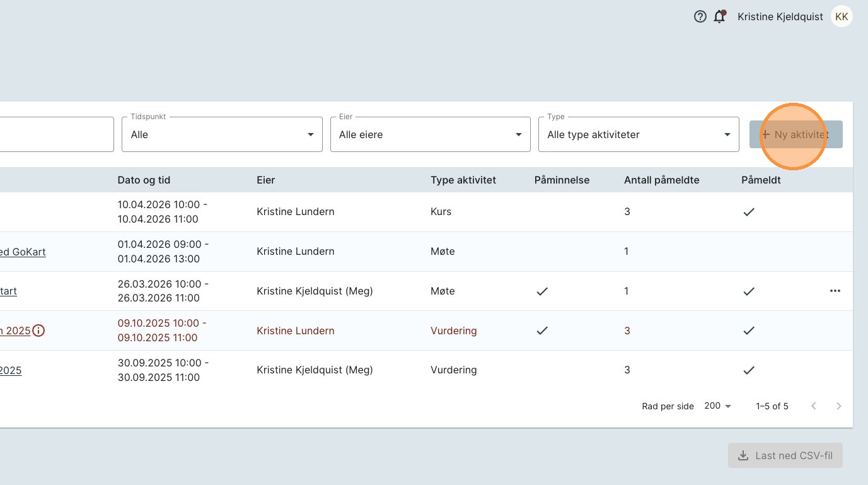
Task: Expand the Tidspunkt dropdown
Action: (222, 134)
